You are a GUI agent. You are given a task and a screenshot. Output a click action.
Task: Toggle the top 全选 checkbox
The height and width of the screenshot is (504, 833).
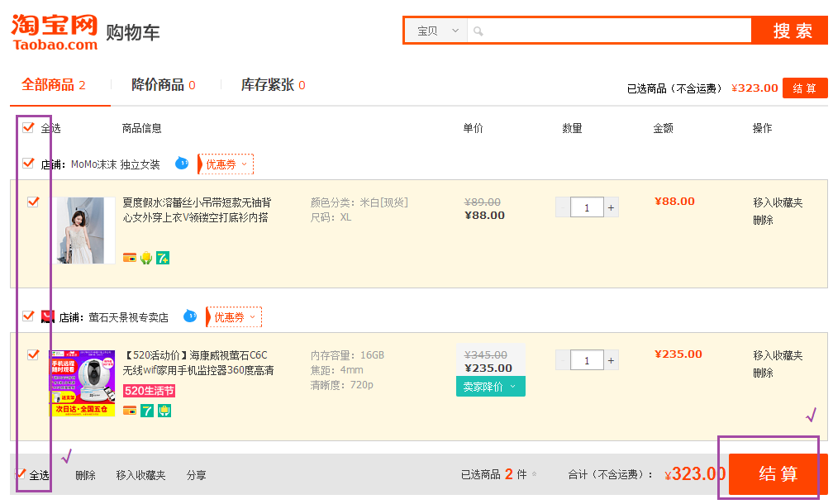click(28, 127)
